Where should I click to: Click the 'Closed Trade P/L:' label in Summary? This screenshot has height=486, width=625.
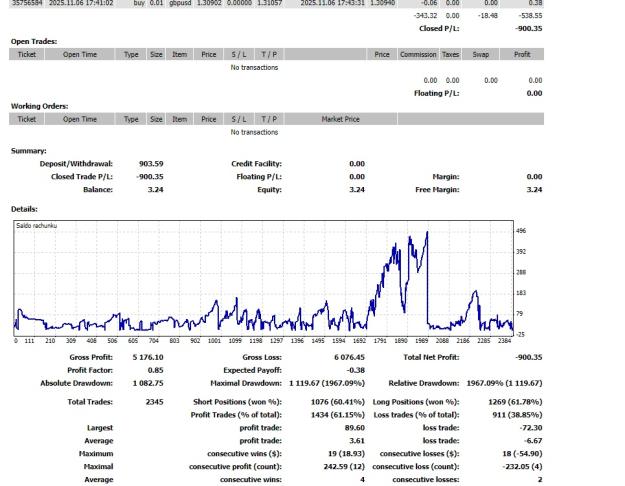pyautogui.click(x=82, y=176)
